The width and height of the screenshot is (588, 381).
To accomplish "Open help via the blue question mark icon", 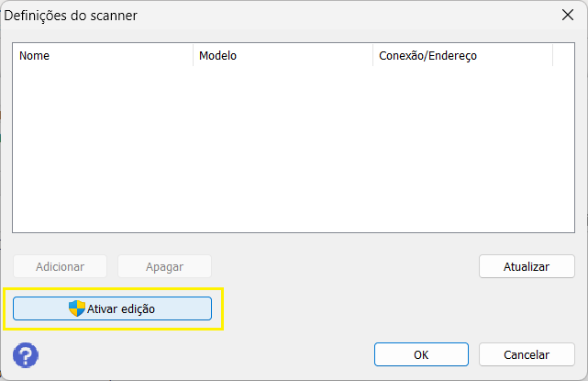I will pyautogui.click(x=26, y=354).
